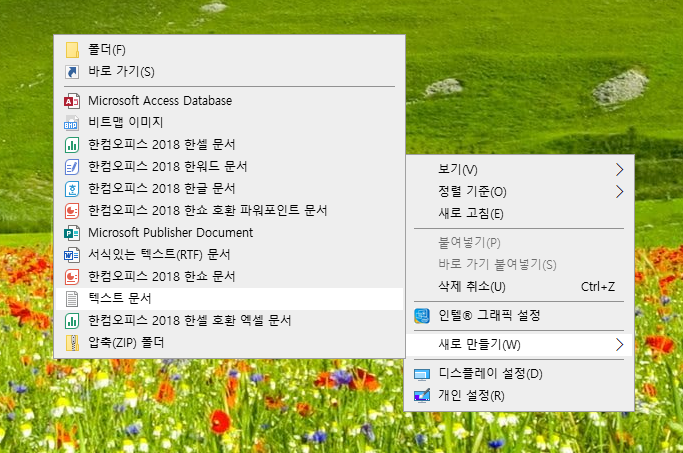Create a 한셀 호환 엑셀 문서

pos(230,321)
